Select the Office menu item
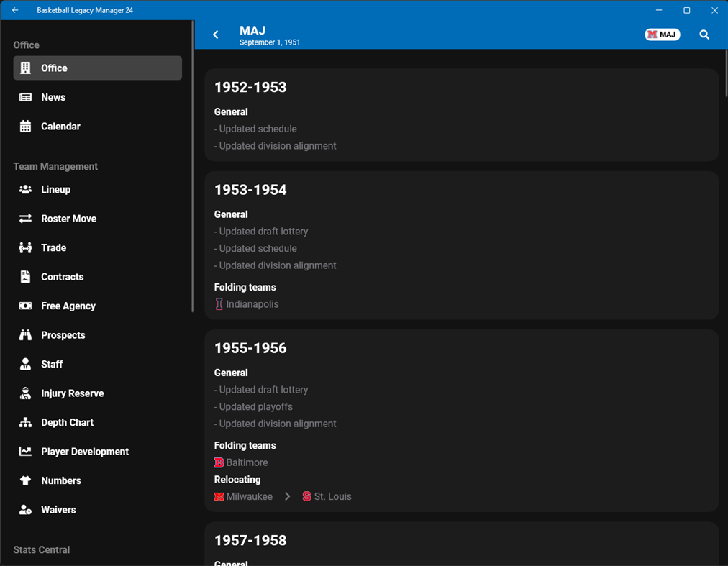 (98, 68)
